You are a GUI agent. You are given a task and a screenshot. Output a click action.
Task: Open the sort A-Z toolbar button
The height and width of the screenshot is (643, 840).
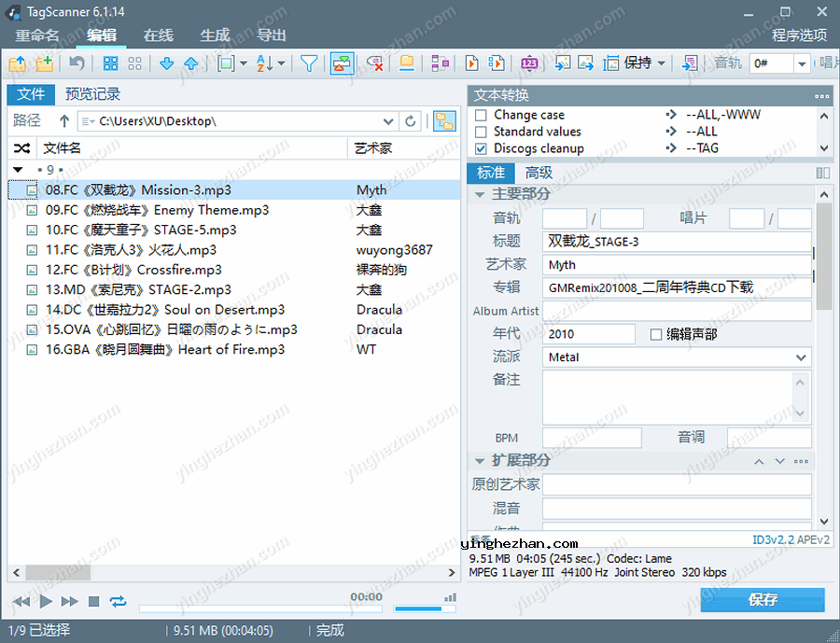click(265, 63)
